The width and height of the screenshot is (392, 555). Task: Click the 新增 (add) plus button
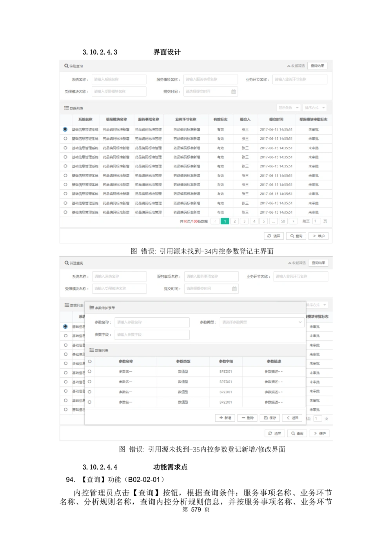(x=225, y=418)
